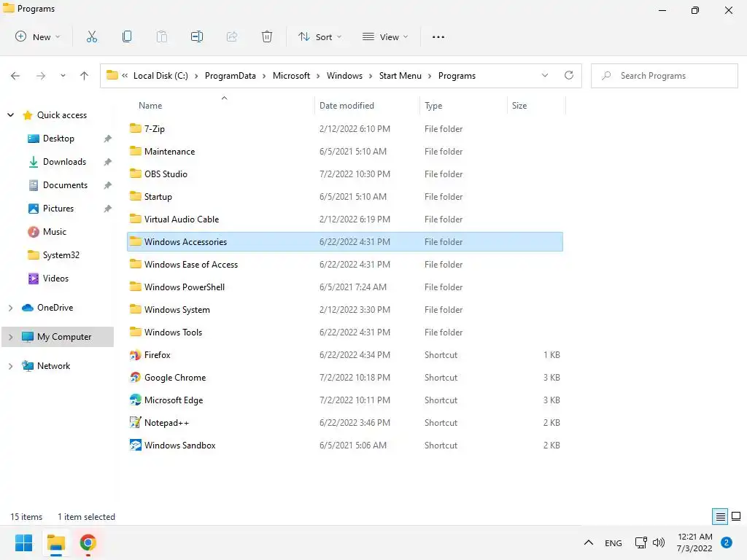Go back with the left arrow

coord(15,76)
